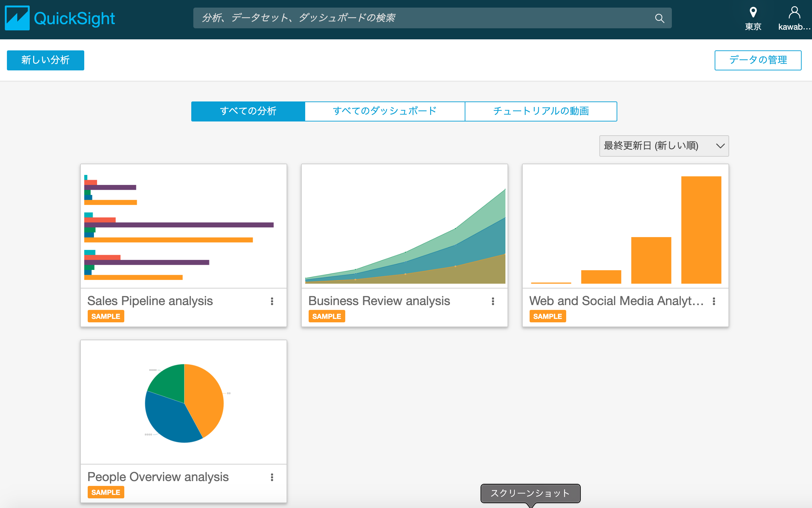Click the QuickSight text logo

(x=75, y=19)
